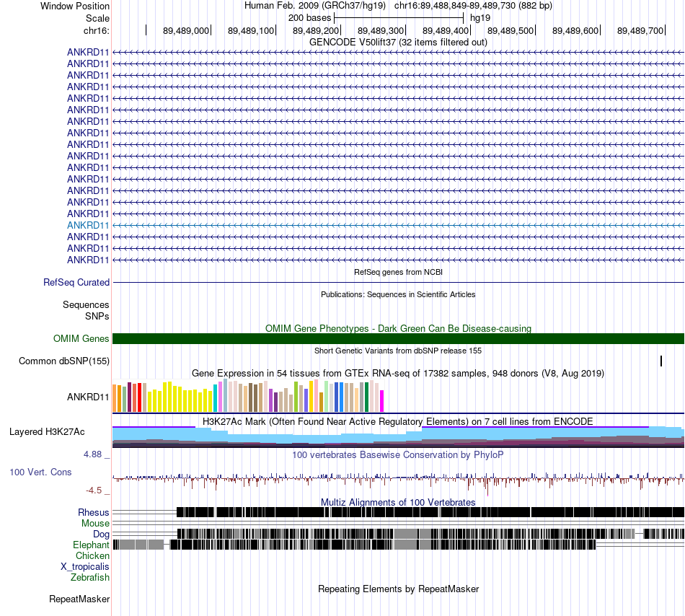
Task: Click the 'Zebrafish' species label
Action: (90, 578)
